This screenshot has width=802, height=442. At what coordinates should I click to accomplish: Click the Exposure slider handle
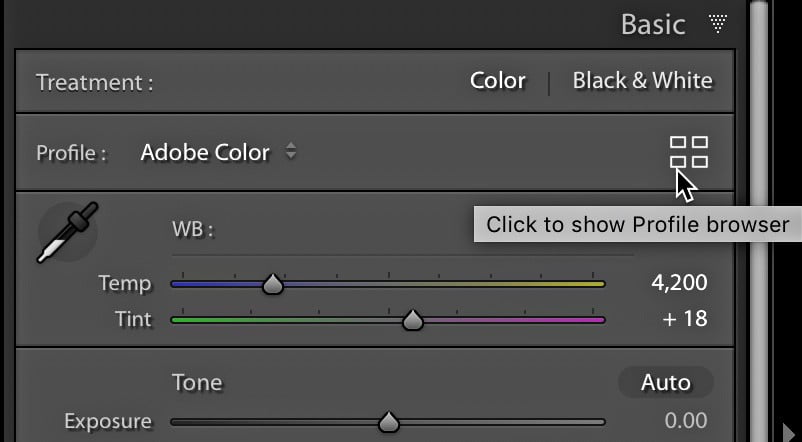coord(389,423)
